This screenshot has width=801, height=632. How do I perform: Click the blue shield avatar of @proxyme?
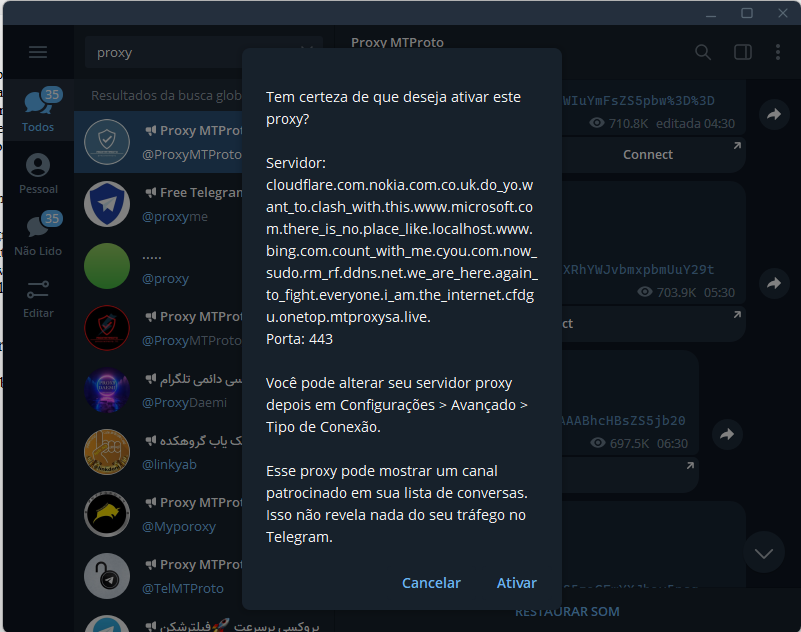tap(107, 204)
